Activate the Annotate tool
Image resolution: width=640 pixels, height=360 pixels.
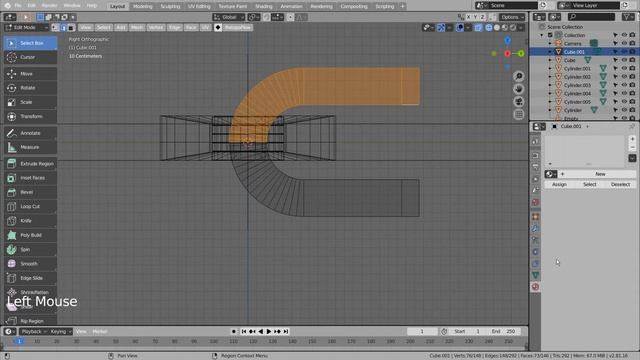(x=30, y=133)
